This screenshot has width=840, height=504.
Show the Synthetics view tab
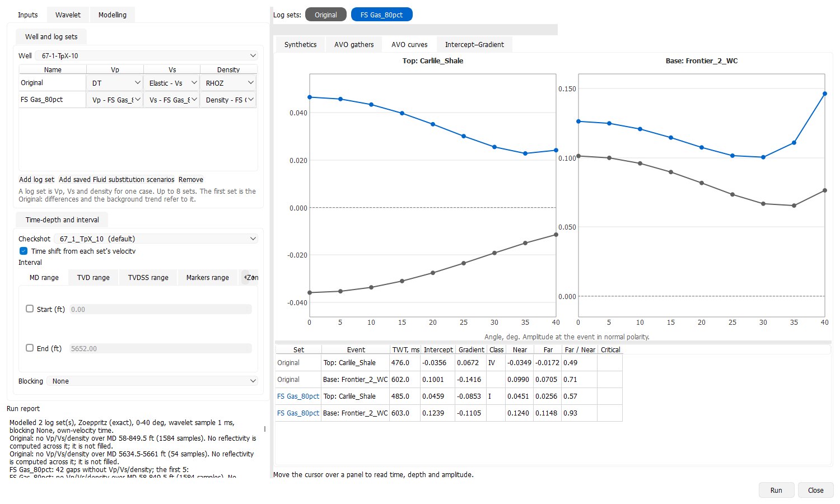300,44
